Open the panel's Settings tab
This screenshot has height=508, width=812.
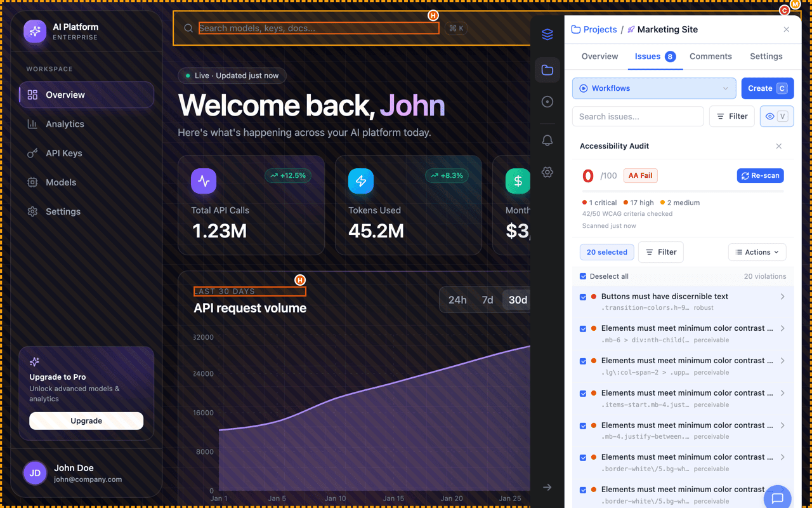(766, 57)
